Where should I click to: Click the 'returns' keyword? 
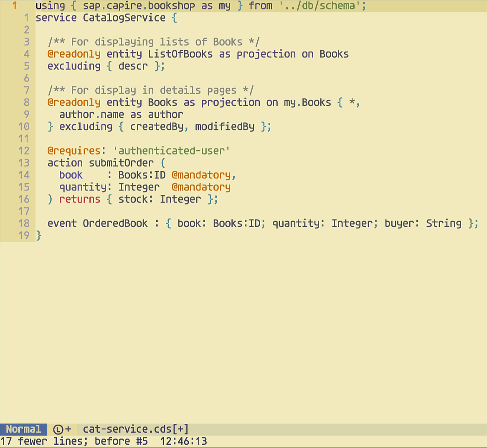tap(80, 199)
